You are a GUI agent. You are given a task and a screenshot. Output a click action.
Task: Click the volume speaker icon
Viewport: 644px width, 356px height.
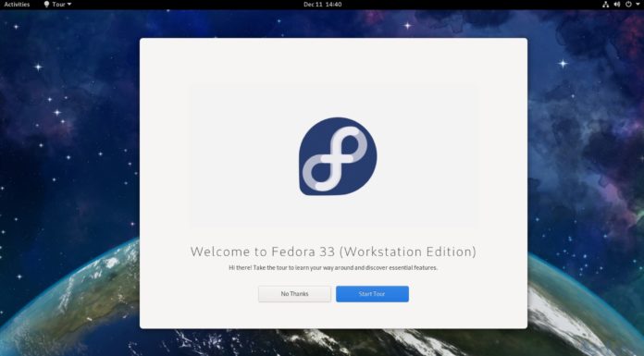617,5
